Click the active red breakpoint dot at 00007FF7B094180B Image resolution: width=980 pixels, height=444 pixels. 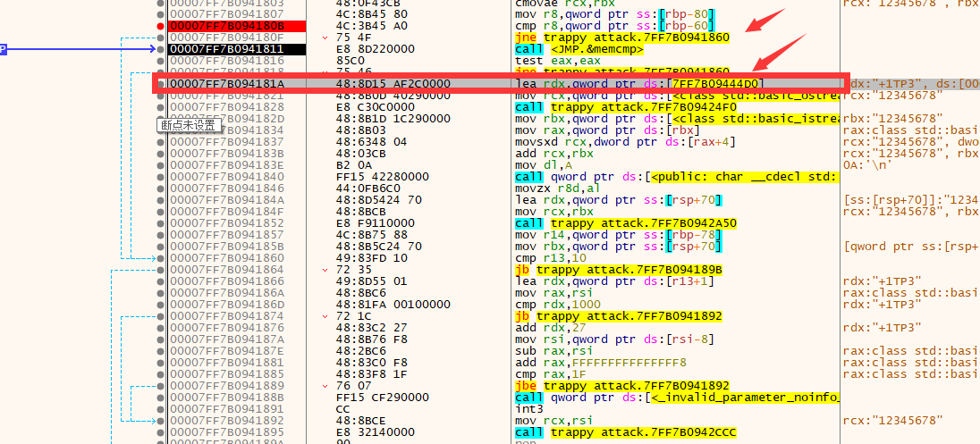tap(160, 27)
